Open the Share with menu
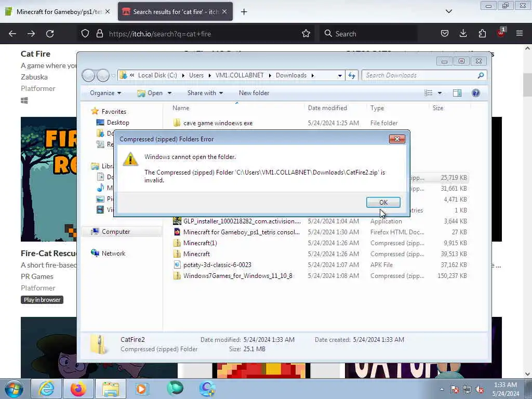 [205, 93]
